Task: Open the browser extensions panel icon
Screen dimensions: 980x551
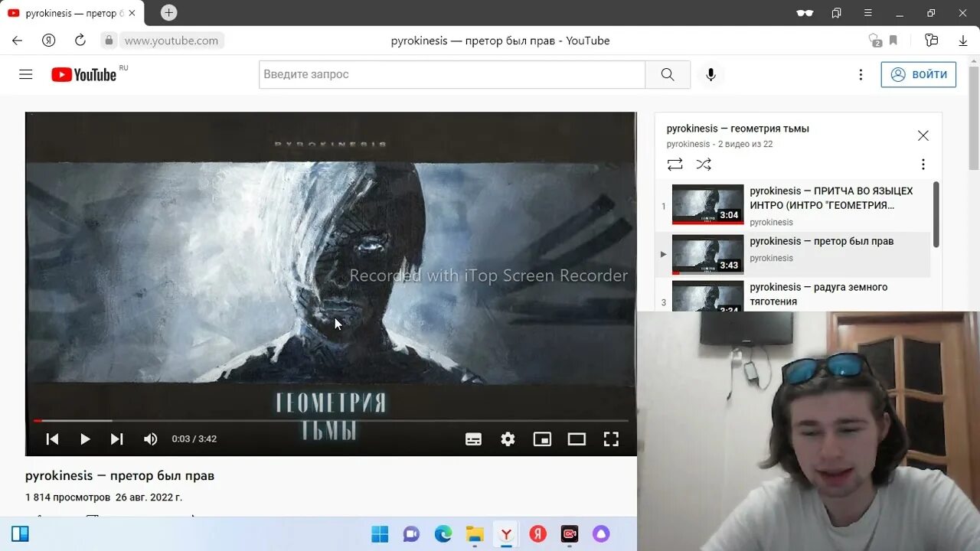Action: 931,41
